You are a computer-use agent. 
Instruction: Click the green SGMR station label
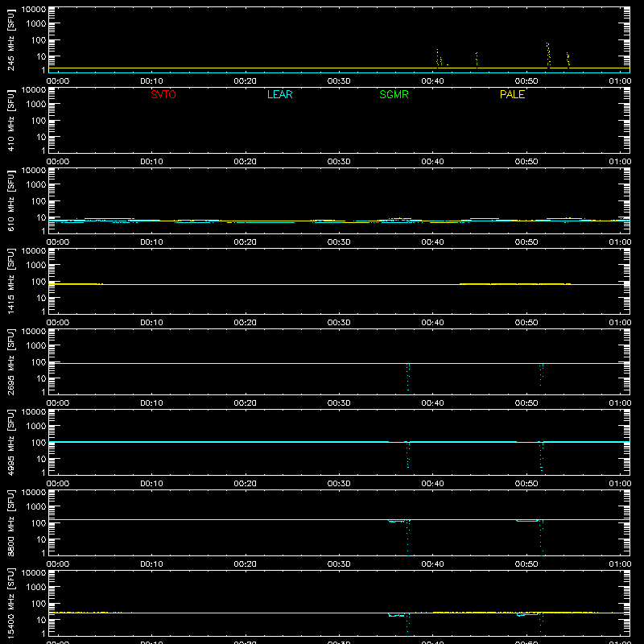coord(394,94)
